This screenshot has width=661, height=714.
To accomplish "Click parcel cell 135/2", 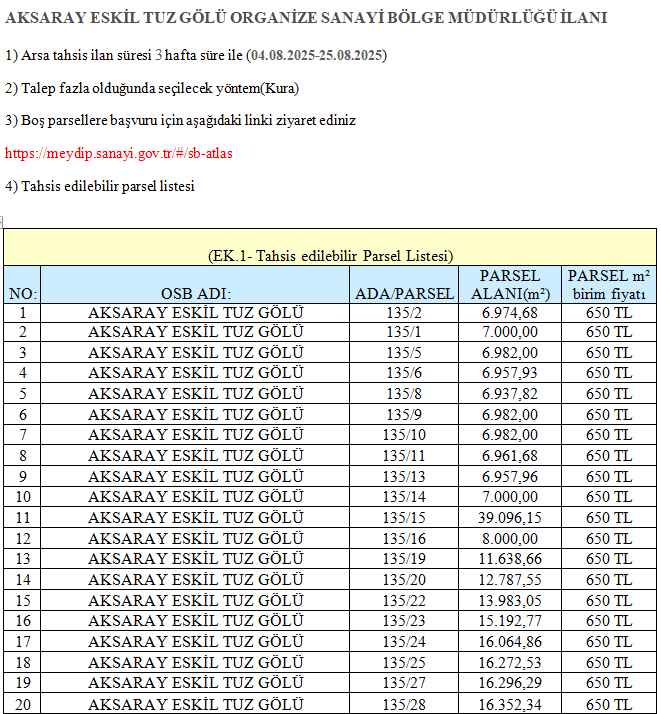I will coord(404,312).
